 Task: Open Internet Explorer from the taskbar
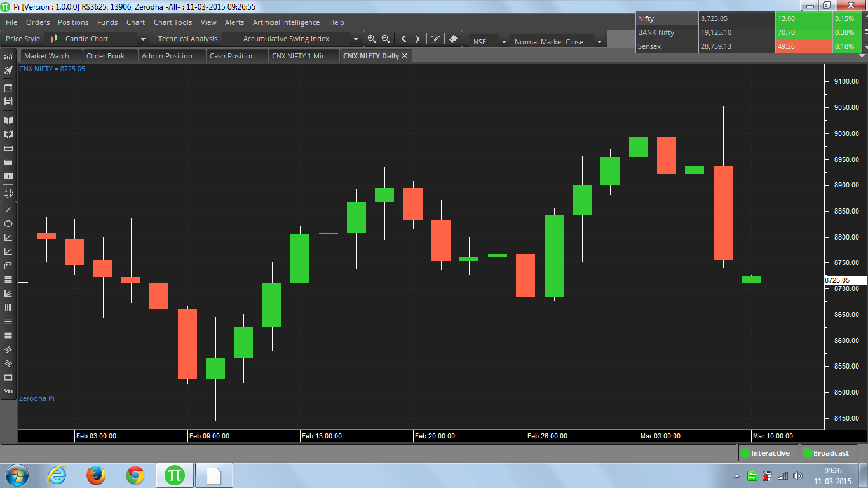coord(57,475)
